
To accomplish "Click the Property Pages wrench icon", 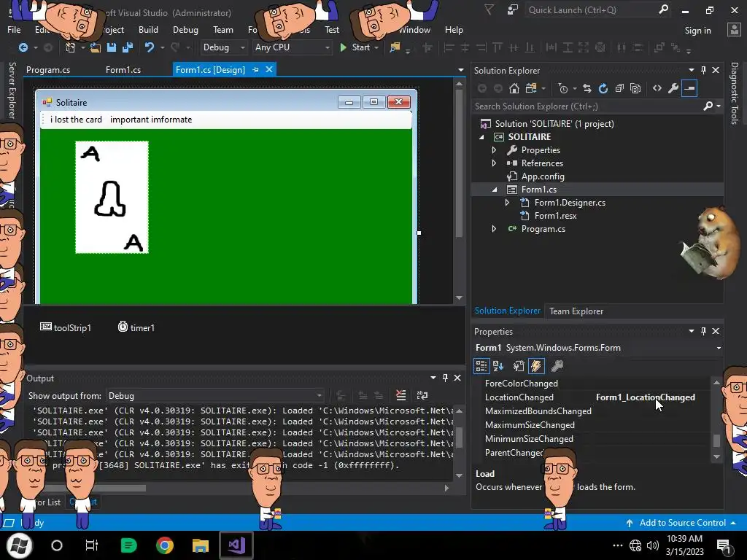I will pyautogui.click(x=557, y=366).
